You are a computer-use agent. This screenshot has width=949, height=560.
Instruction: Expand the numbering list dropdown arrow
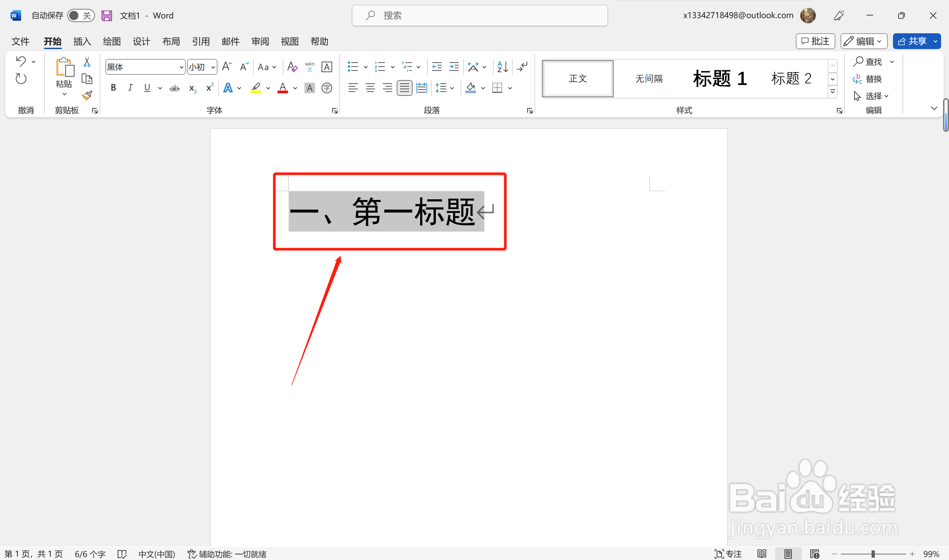392,67
